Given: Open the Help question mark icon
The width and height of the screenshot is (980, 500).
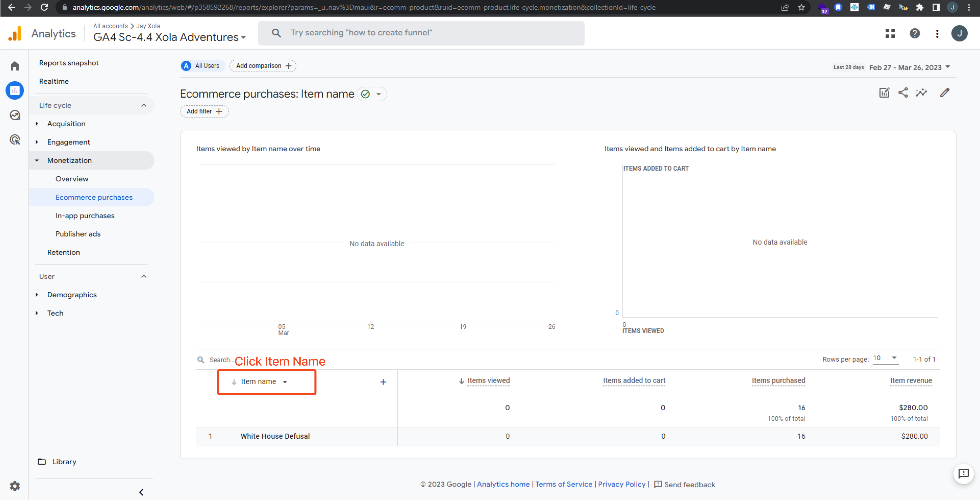Looking at the screenshot, I should (x=915, y=33).
